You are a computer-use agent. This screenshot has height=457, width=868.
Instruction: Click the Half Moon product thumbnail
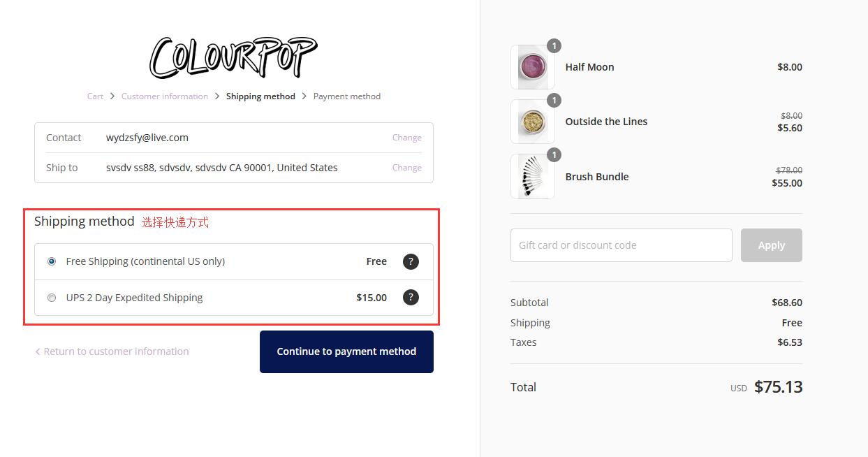point(533,67)
